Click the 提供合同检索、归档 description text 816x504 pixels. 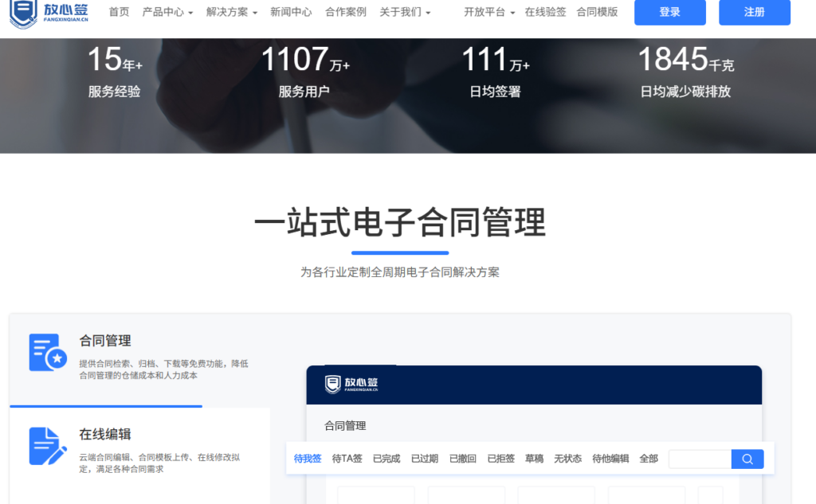pyautogui.click(x=164, y=369)
